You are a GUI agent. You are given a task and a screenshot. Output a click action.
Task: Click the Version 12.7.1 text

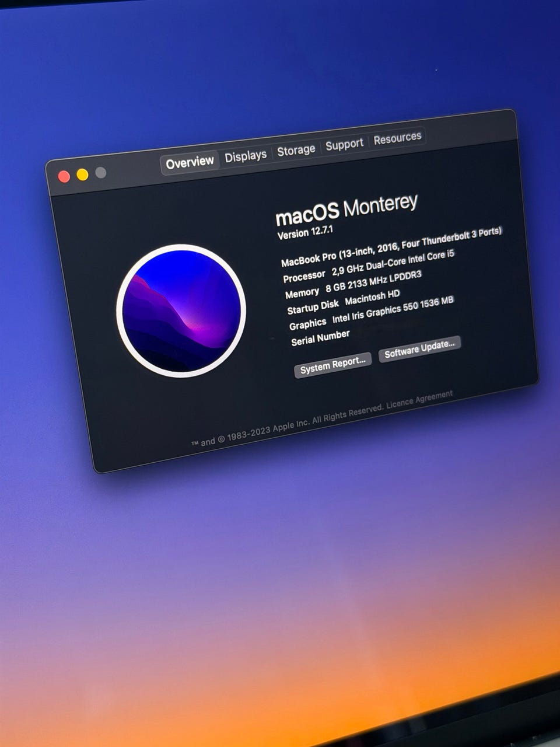coord(305,232)
